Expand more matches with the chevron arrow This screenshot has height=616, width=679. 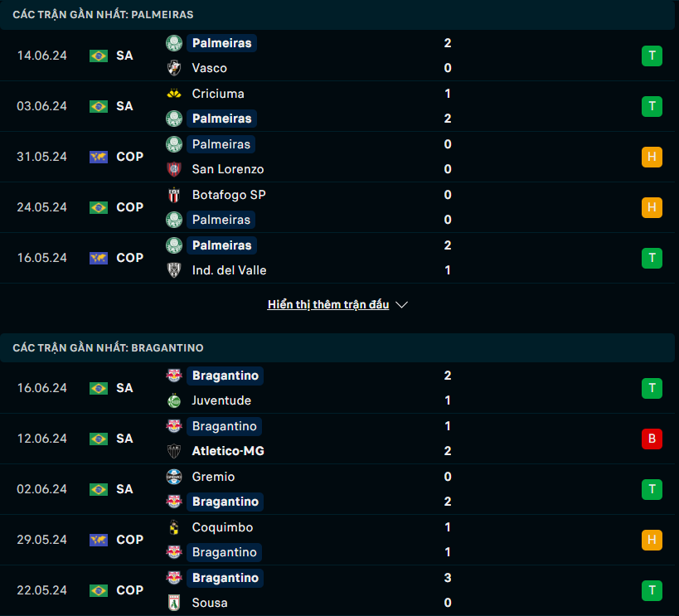401,305
